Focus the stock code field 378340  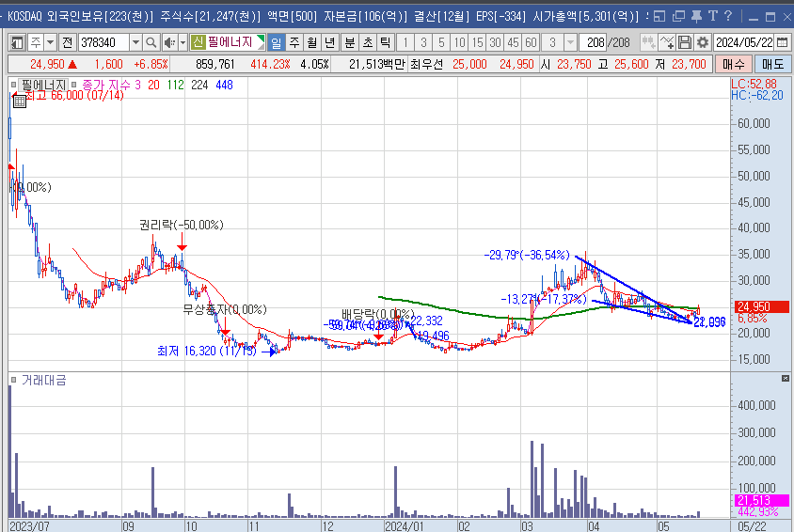[103, 42]
